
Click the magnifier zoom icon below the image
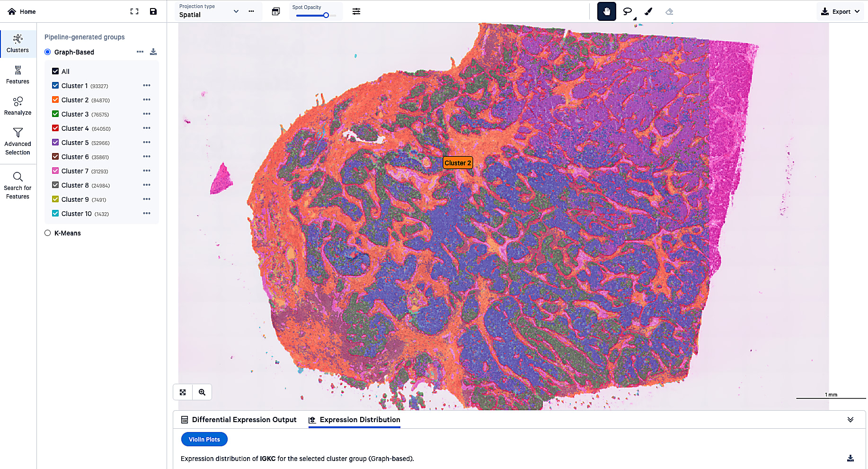click(202, 392)
